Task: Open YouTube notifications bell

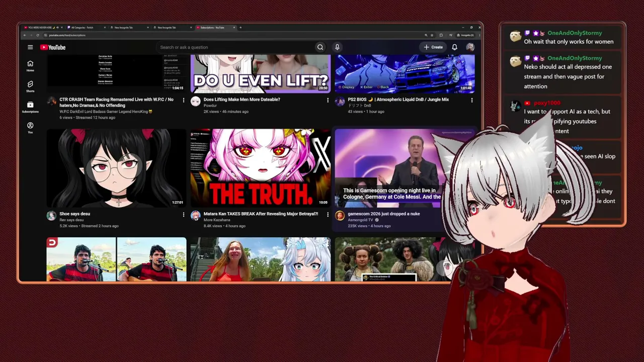Action: tap(454, 47)
